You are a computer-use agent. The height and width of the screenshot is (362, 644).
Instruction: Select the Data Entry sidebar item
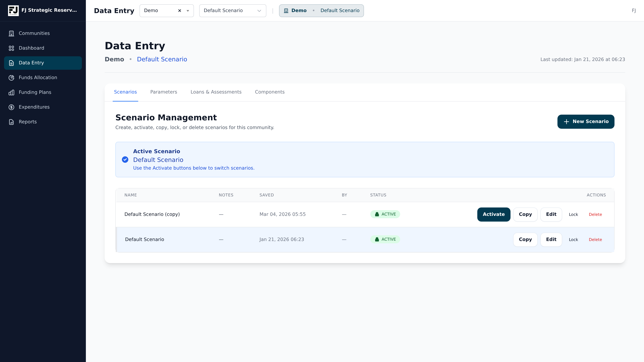click(x=43, y=63)
